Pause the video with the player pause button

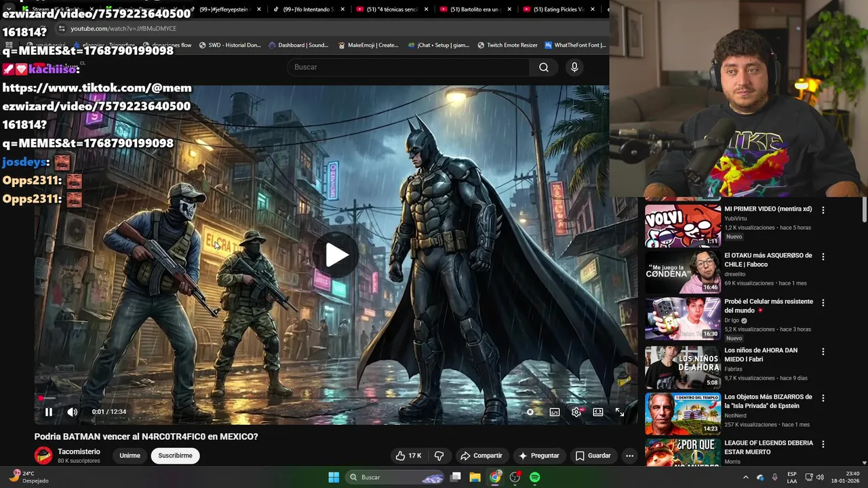49,412
